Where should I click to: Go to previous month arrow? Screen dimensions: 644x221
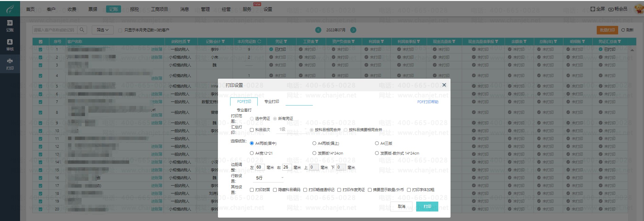pyautogui.click(x=318, y=30)
